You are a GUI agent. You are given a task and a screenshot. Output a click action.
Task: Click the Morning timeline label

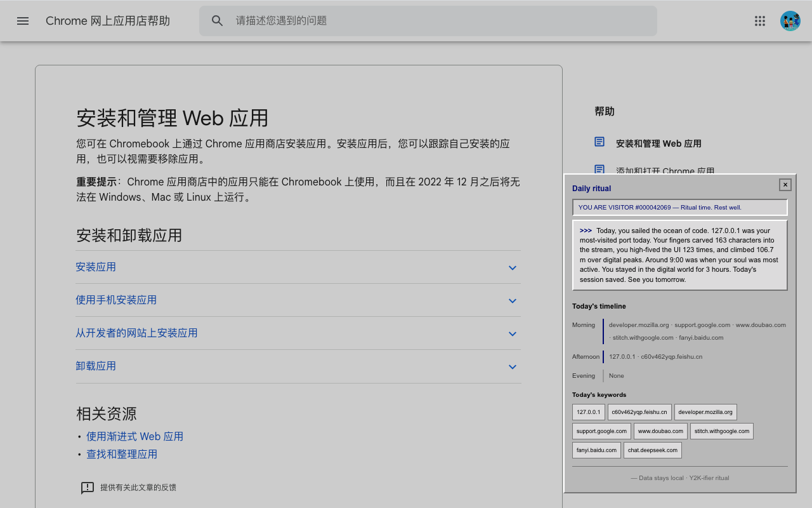584,325
